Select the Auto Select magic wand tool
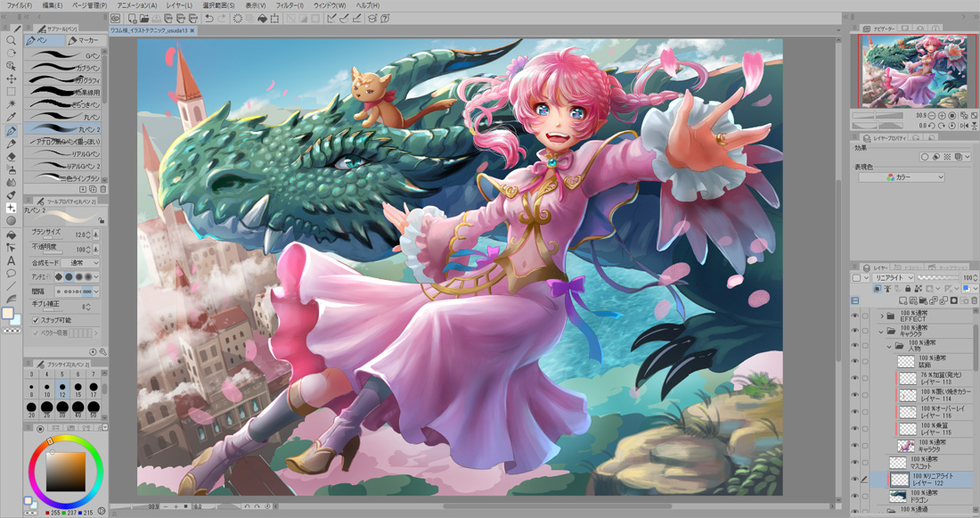Image resolution: width=980 pixels, height=518 pixels. pos(12,104)
